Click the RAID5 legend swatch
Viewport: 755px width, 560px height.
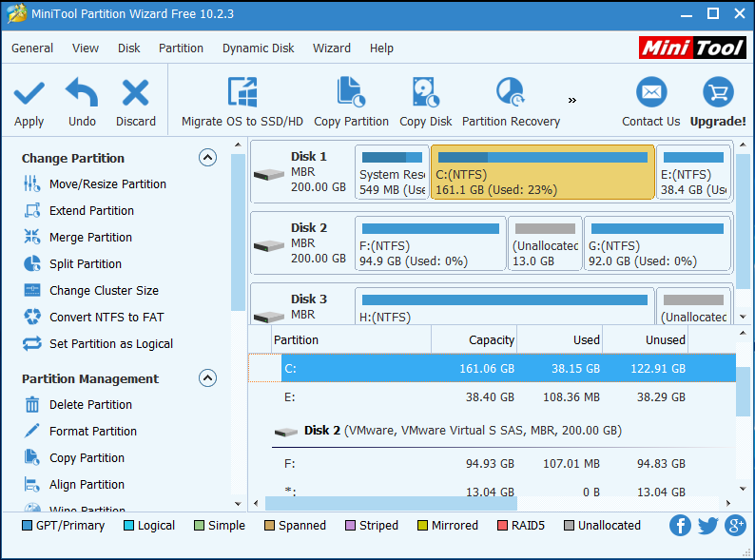pos(502,526)
